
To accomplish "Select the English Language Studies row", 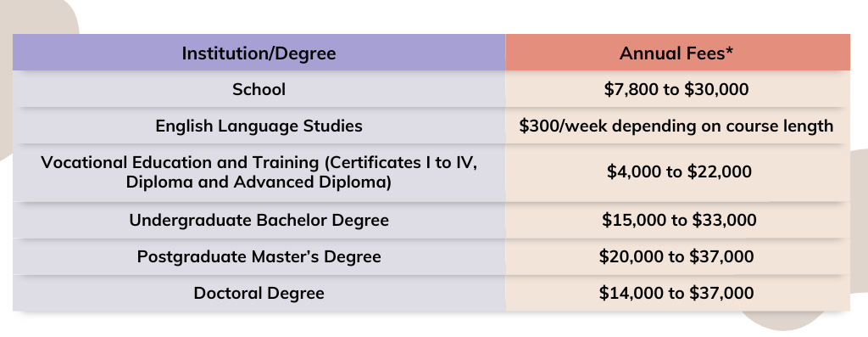I will click(x=259, y=126).
